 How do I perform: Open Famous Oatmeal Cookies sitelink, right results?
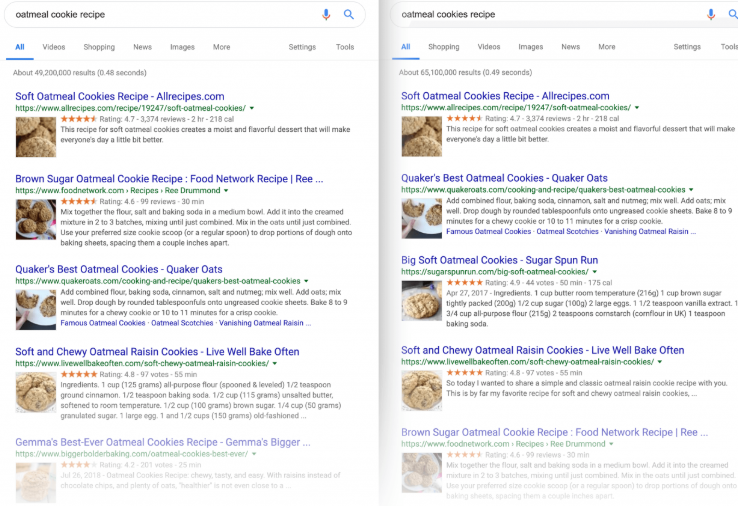pos(489,232)
